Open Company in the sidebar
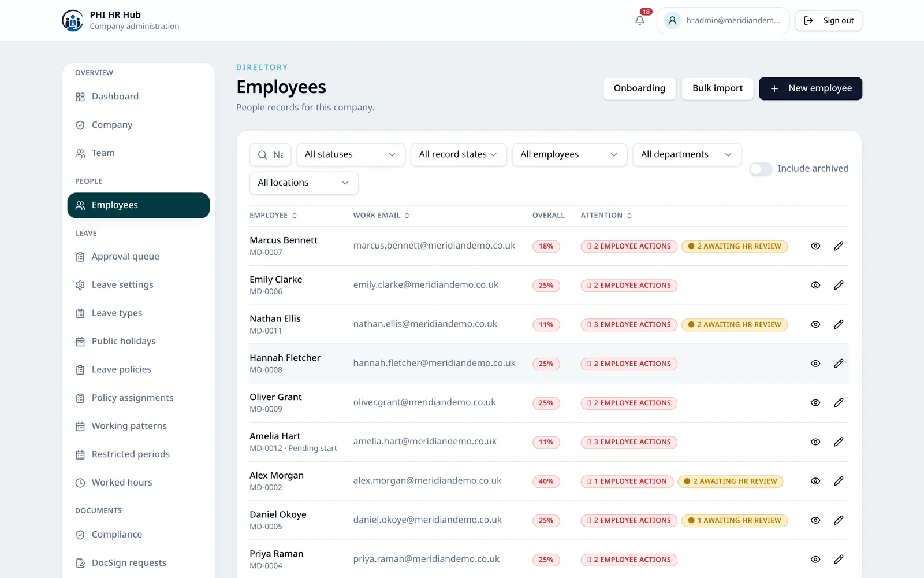 (x=139, y=125)
